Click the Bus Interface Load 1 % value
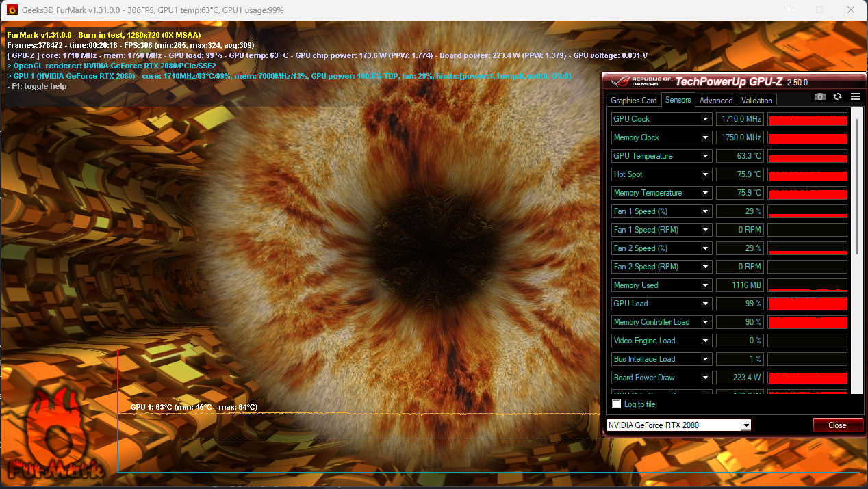The image size is (868, 489). coord(739,359)
